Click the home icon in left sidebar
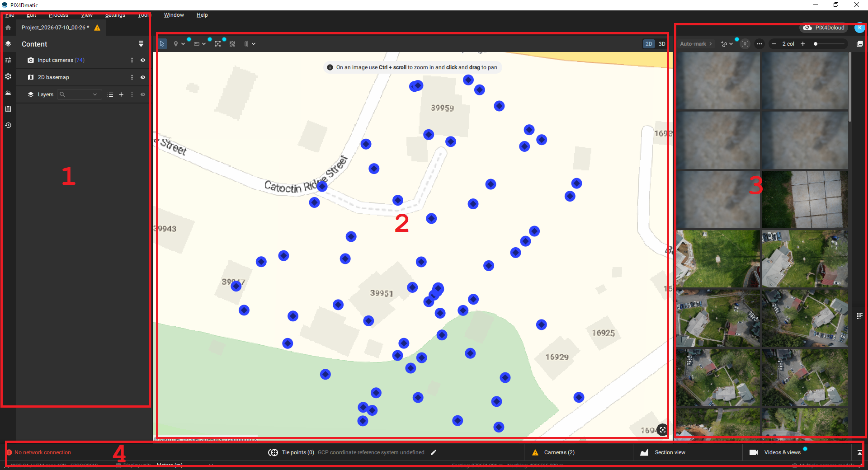 pos(8,28)
